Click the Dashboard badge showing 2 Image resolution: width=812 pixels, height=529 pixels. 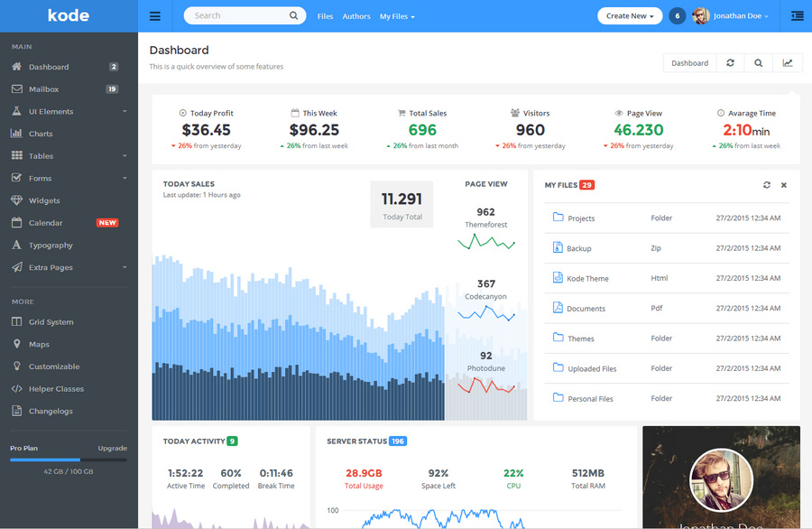point(114,67)
